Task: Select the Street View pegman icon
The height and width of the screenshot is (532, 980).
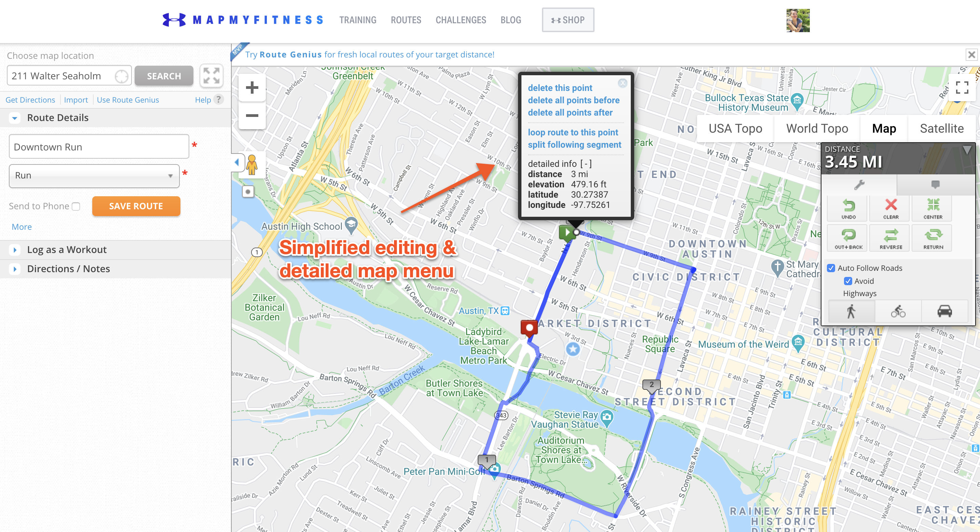Action: point(251,165)
